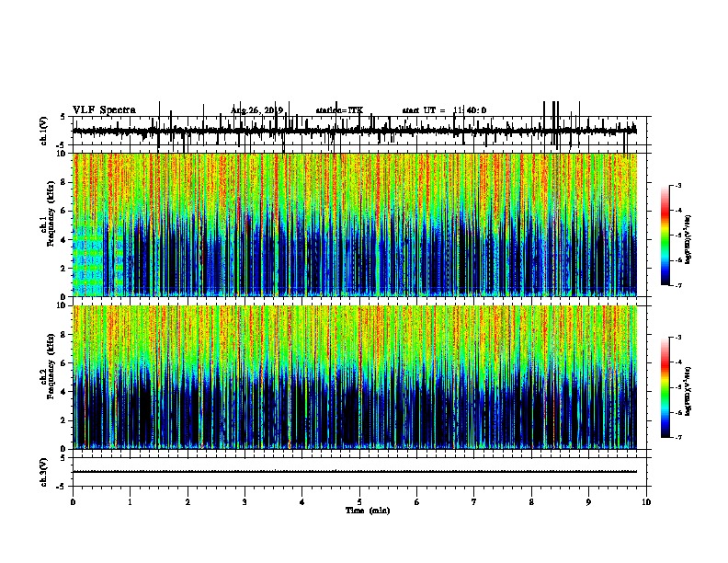Click time axis tick label "7"
The image size is (728, 563).
[x=474, y=502]
